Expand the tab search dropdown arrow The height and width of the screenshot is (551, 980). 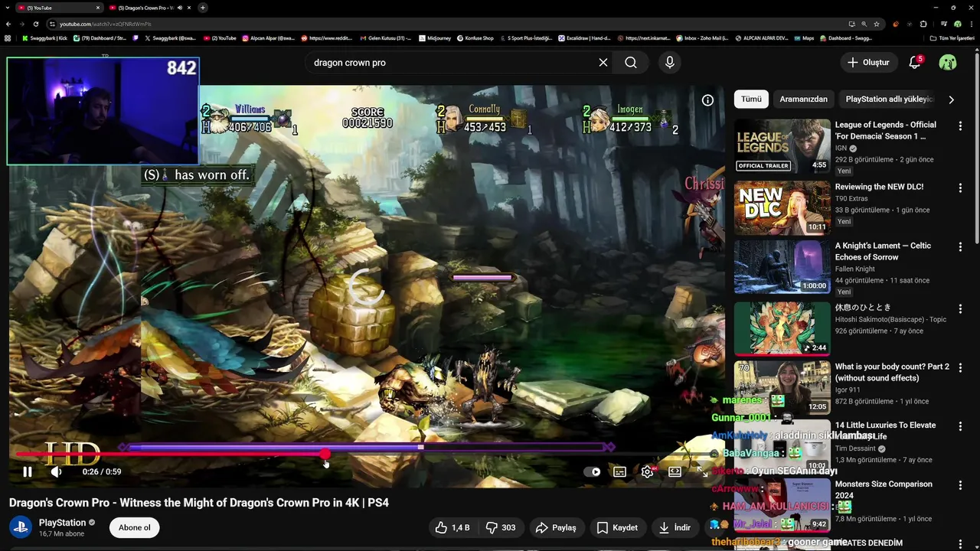pyautogui.click(x=7, y=8)
